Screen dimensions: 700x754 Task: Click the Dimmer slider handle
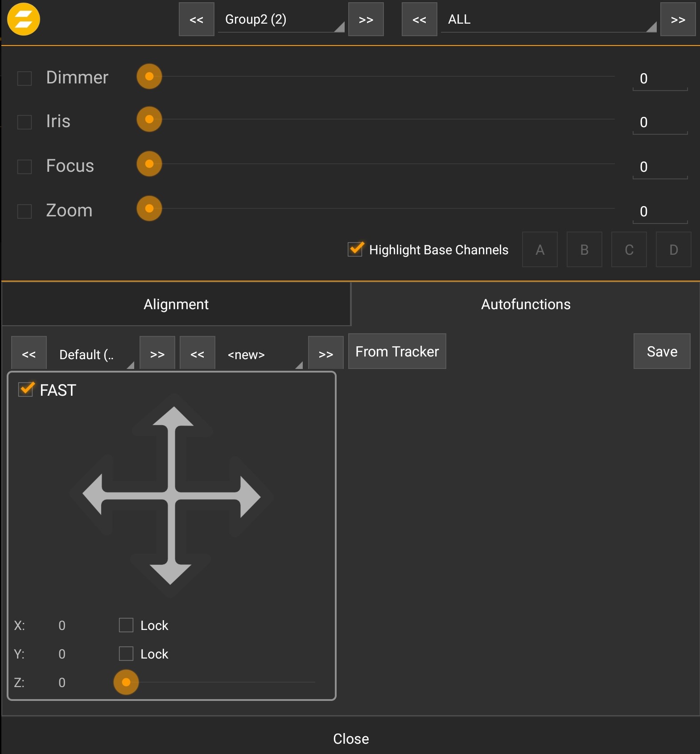point(149,77)
